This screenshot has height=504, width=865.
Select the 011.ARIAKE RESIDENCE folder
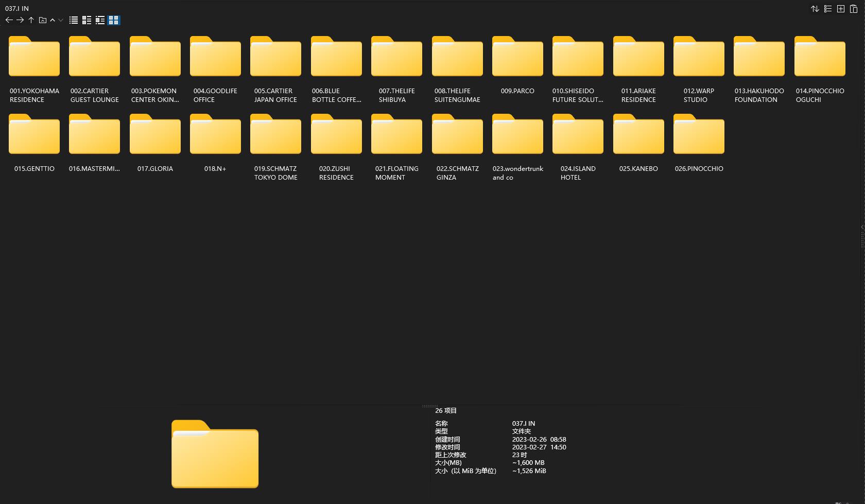click(638, 69)
